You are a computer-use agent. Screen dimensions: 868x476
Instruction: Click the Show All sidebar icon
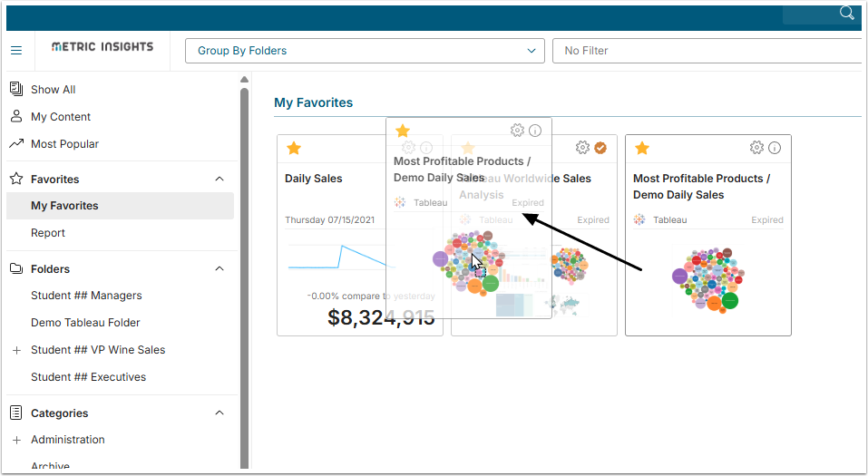pos(15,89)
